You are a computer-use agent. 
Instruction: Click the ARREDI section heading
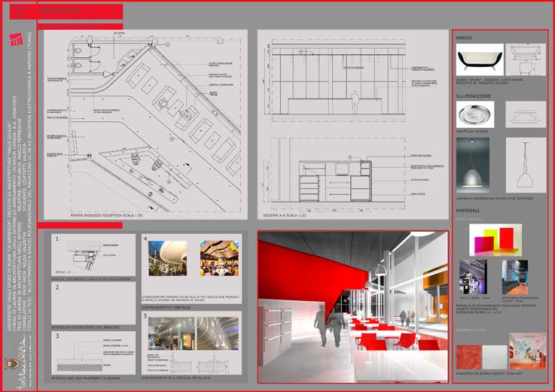click(x=464, y=38)
